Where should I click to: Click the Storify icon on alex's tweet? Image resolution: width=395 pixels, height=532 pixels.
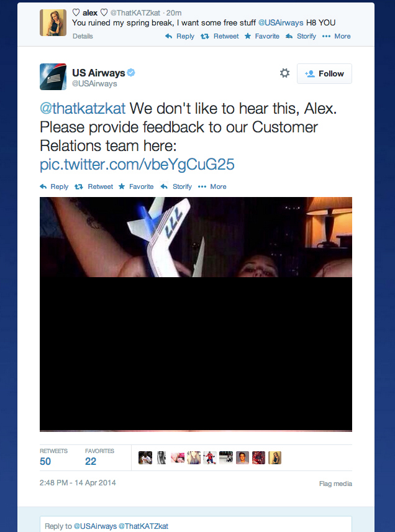click(289, 36)
